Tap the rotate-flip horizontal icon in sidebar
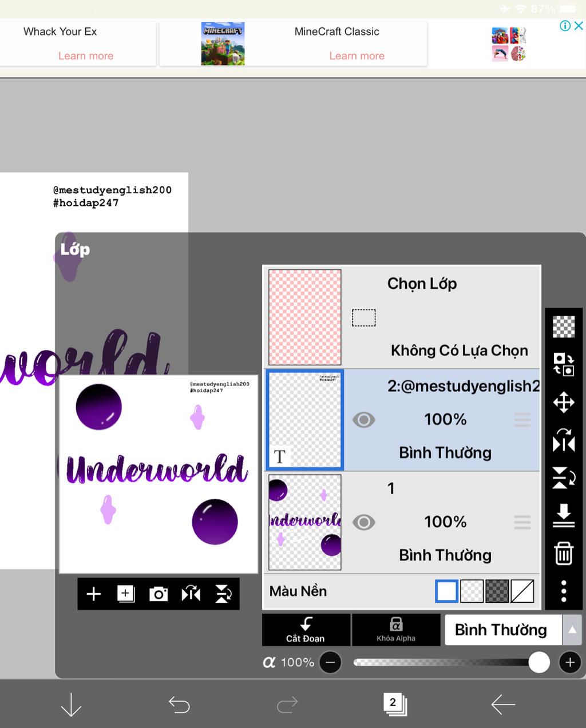 point(564,440)
